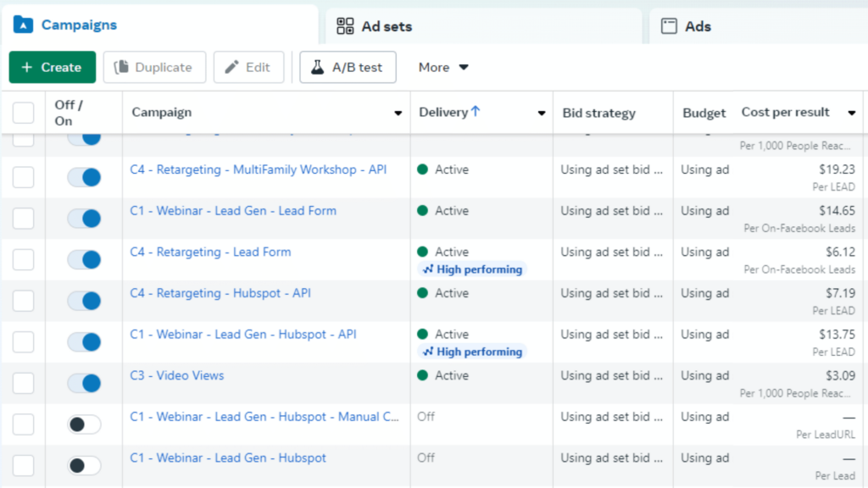
Task: Click the Bid strategy column header
Action: pos(598,113)
